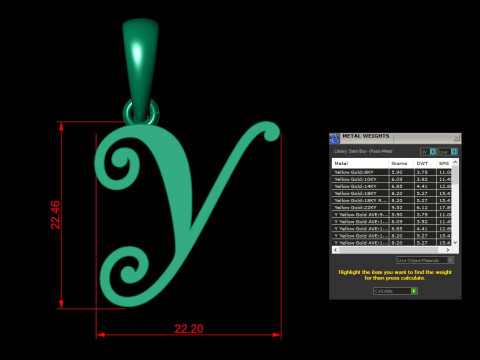Click the 9.32 grams cell

pos(401,207)
